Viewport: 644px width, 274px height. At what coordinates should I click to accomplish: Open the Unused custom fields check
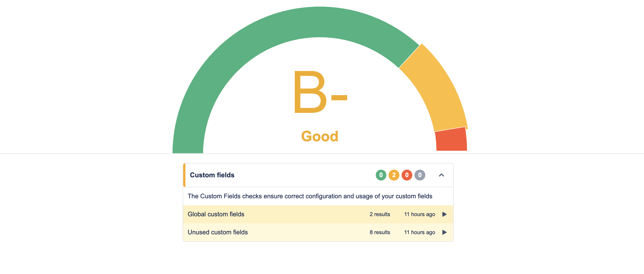218,232
